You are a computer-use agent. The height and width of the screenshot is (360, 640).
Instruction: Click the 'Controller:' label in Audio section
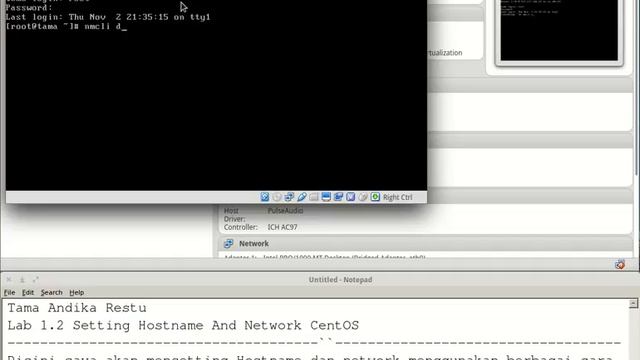click(x=240, y=227)
